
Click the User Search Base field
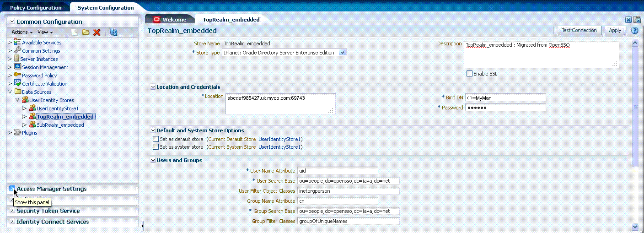(349, 181)
